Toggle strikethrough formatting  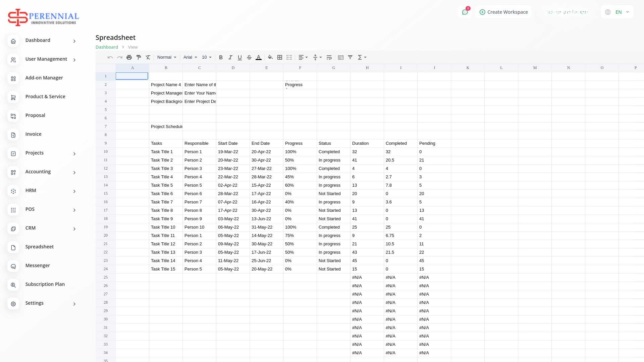point(249,57)
